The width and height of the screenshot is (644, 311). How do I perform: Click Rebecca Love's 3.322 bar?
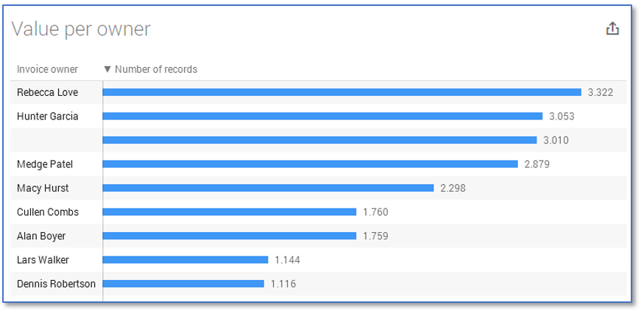tap(342, 92)
